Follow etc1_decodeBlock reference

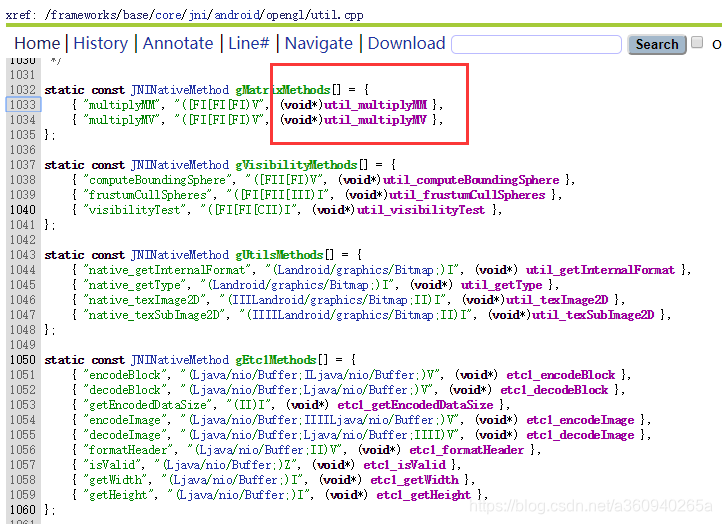(554, 390)
